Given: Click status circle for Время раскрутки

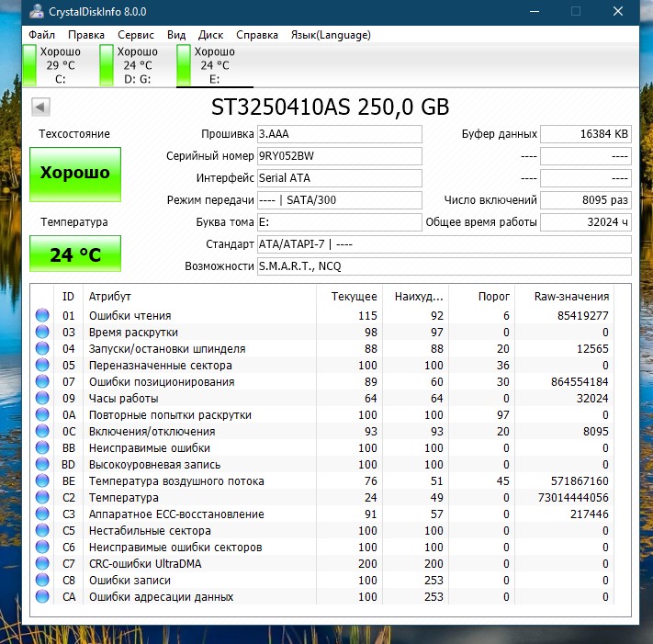Looking at the screenshot, I should tap(42, 332).
